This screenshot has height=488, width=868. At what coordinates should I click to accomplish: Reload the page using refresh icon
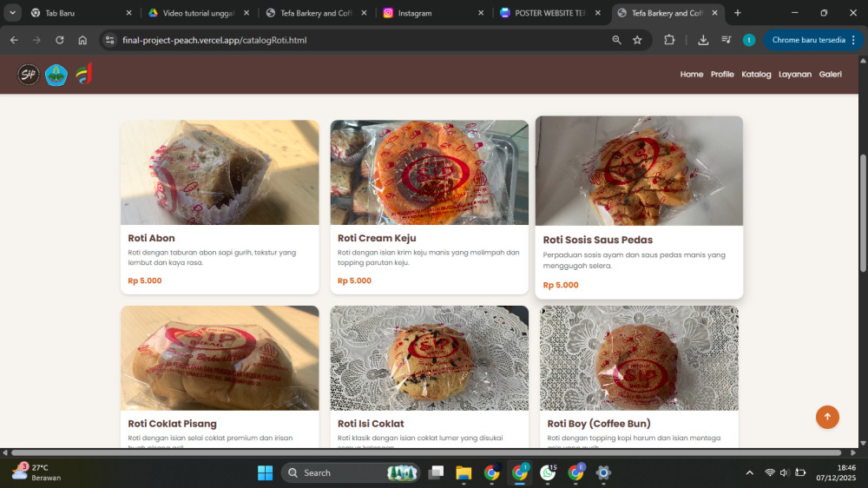59,40
